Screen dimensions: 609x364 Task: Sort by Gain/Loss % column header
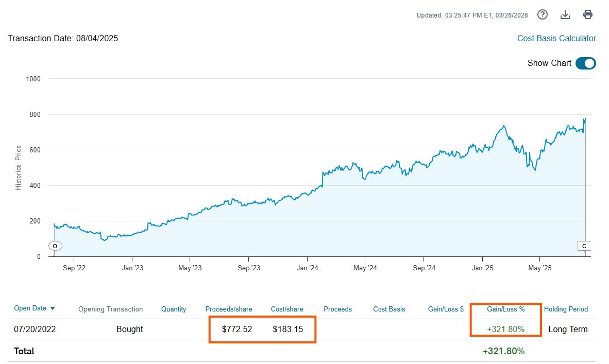click(505, 309)
